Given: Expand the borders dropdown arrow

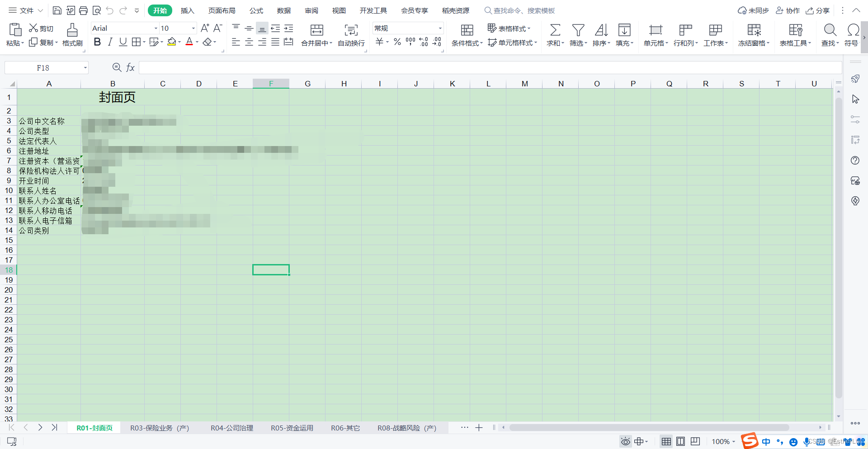Looking at the screenshot, I should tap(144, 42).
